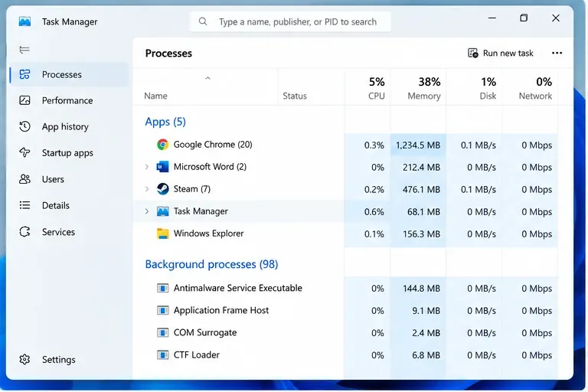Expand the Steam process group
The height and width of the screenshot is (392, 588).
click(x=147, y=188)
